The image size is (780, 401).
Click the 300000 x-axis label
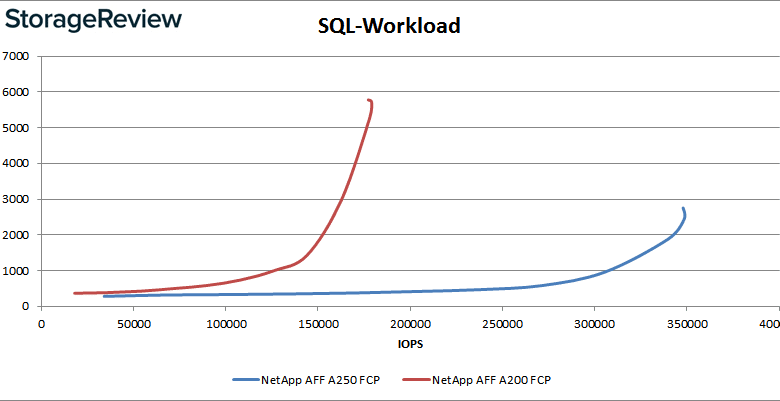tap(594, 324)
